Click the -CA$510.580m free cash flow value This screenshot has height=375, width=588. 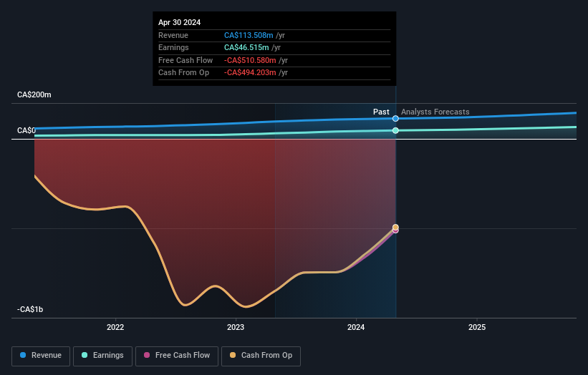(x=250, y=60)
